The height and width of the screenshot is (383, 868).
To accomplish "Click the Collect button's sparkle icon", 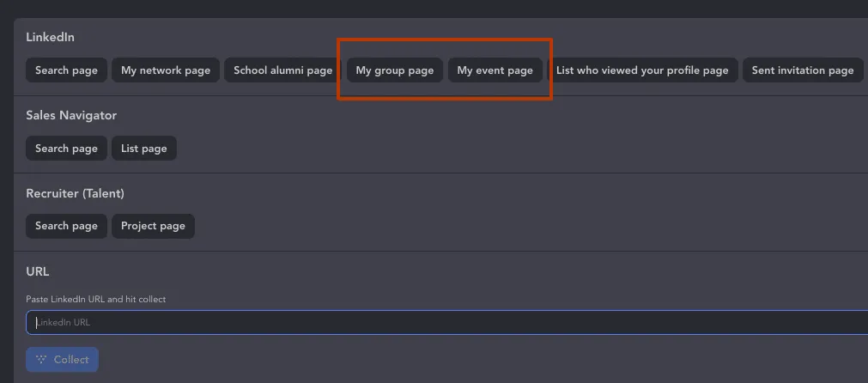I will pos(41,359).
